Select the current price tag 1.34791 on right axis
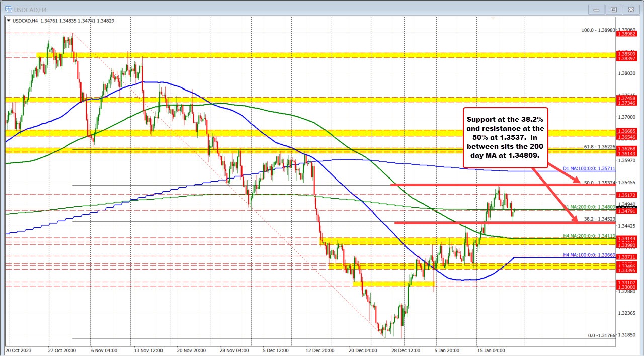 click(627, 212)
